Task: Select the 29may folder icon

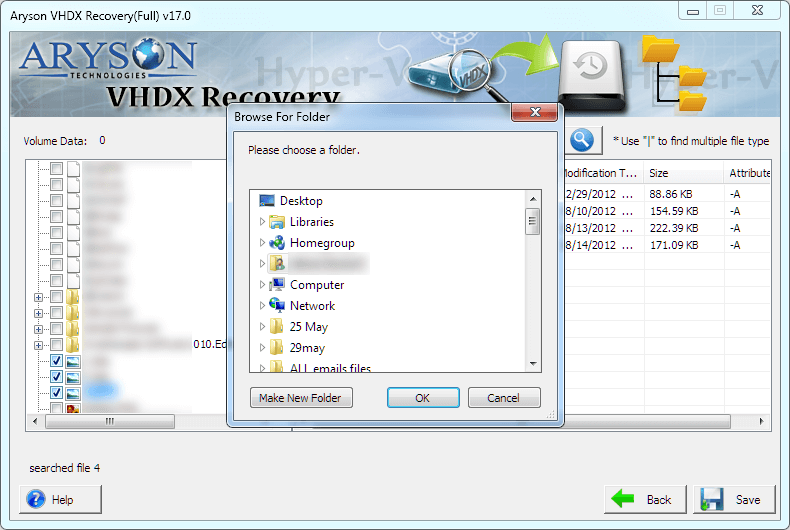Action: pos(276,348)
